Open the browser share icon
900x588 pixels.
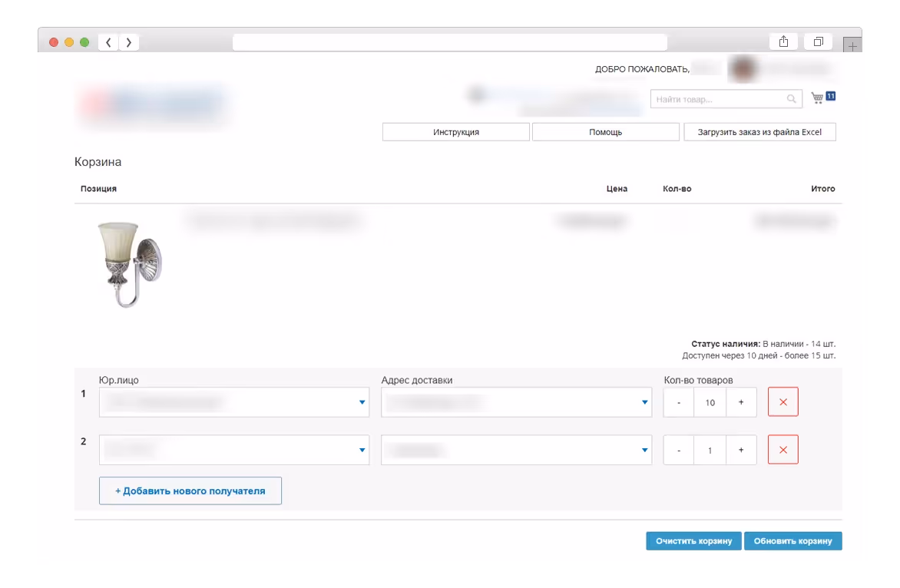tap(783, 42)
